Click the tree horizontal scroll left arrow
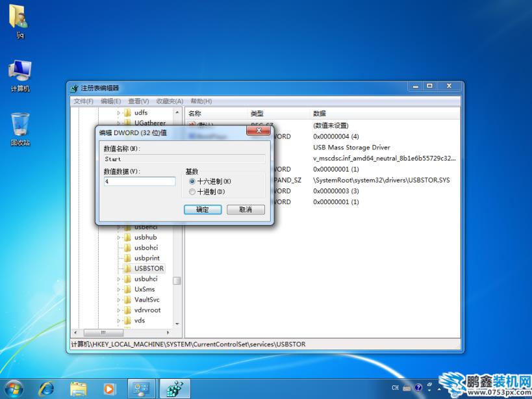Screen dimensions: 532x399 [x=75, y=333]
